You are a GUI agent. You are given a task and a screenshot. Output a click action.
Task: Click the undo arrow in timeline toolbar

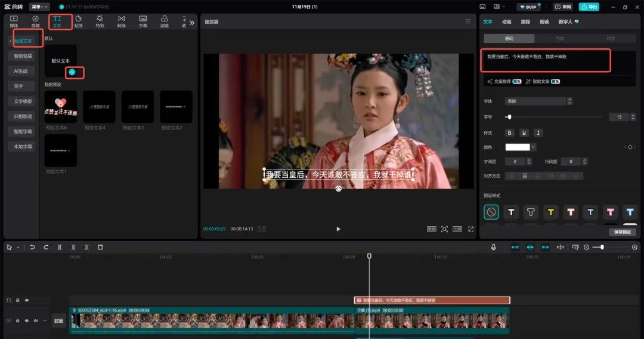(x=32, y=247)
